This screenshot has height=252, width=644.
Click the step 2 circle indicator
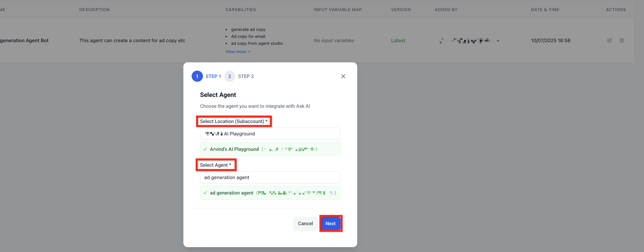[x=230, y=76]
